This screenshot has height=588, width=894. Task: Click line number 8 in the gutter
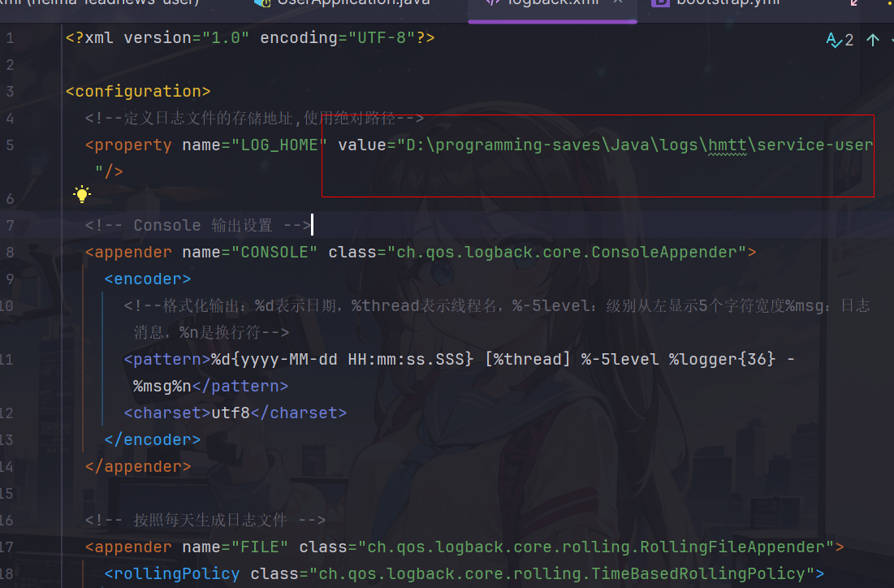pyautogui.click(x=10, y=253)
